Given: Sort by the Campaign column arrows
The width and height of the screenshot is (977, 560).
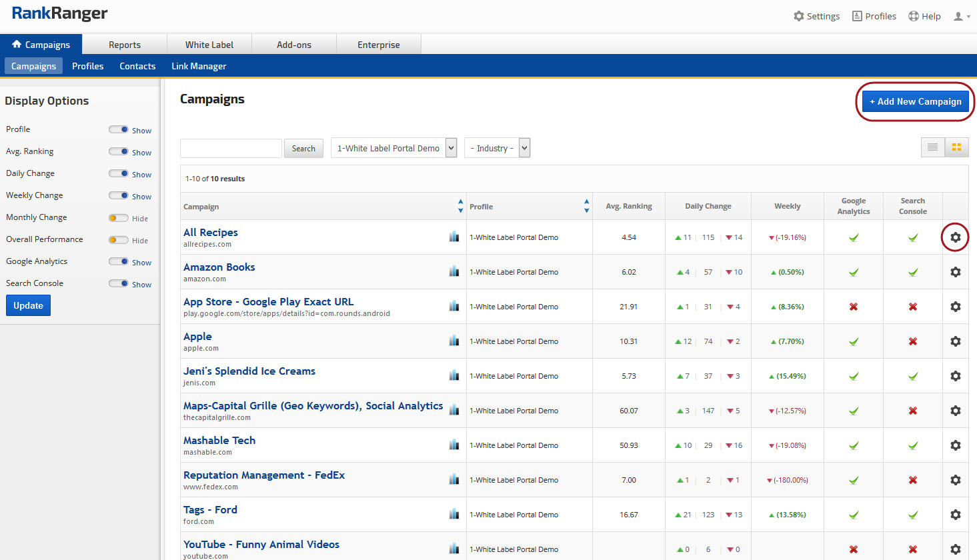Looking at the screenshot, I should click(460, 206).
